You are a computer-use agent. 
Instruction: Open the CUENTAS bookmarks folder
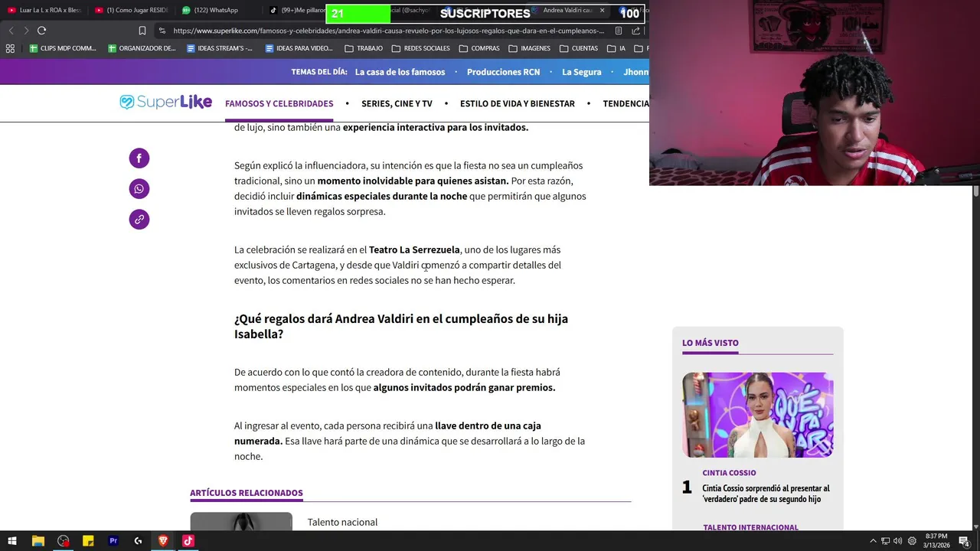pos(579,48)
